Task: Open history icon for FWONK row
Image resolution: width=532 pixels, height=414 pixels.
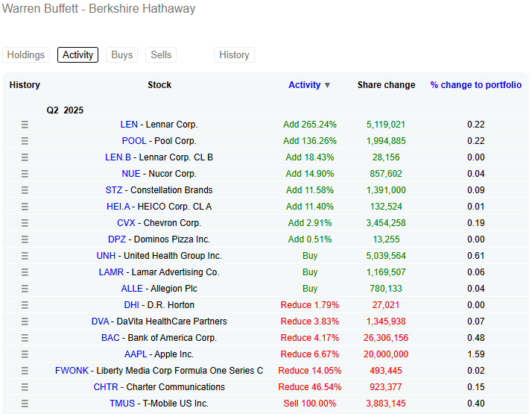Action: [25, 371]
